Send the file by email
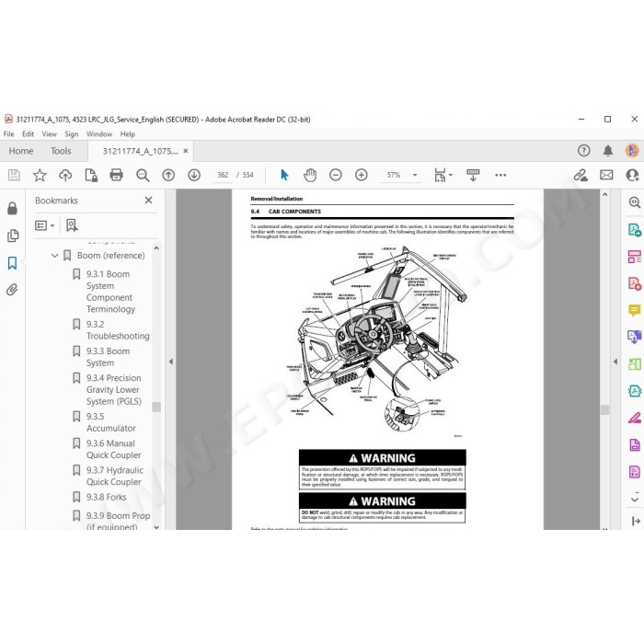644x644 pixels. pos(606,176)
